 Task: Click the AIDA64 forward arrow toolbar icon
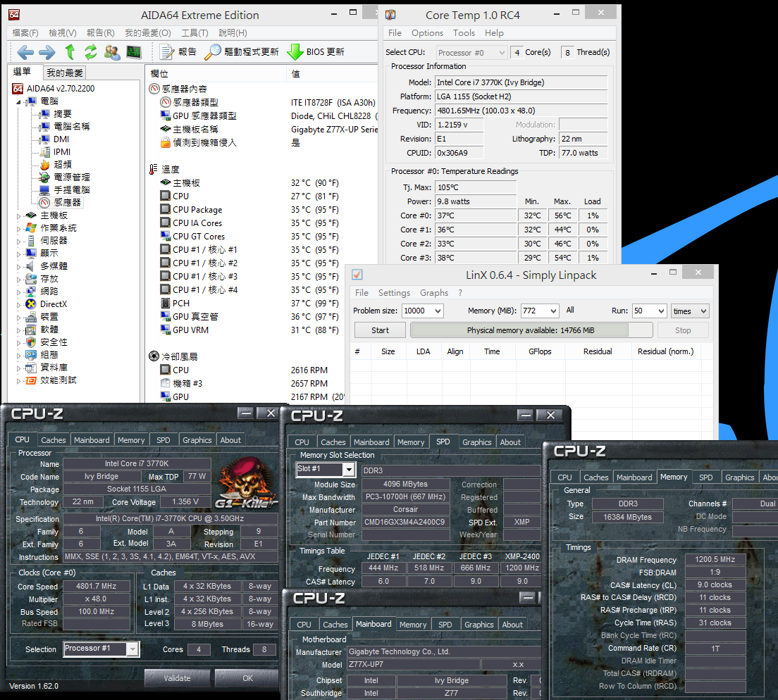47,51
